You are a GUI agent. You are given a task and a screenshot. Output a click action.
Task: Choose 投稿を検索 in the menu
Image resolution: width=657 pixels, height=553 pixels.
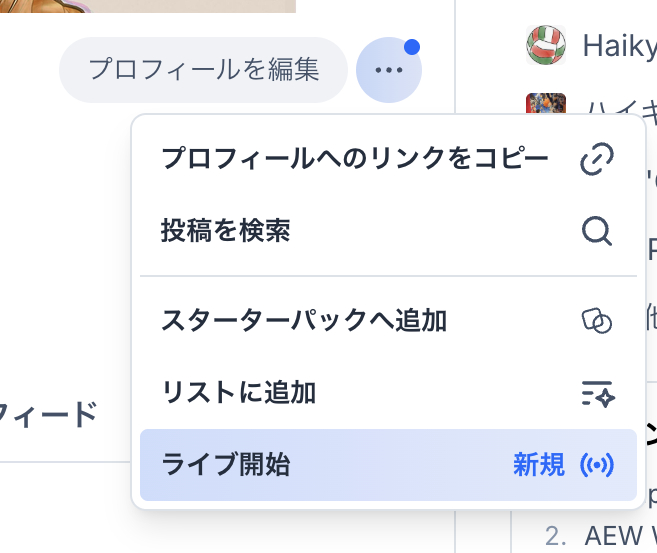[x=226, y=232]
